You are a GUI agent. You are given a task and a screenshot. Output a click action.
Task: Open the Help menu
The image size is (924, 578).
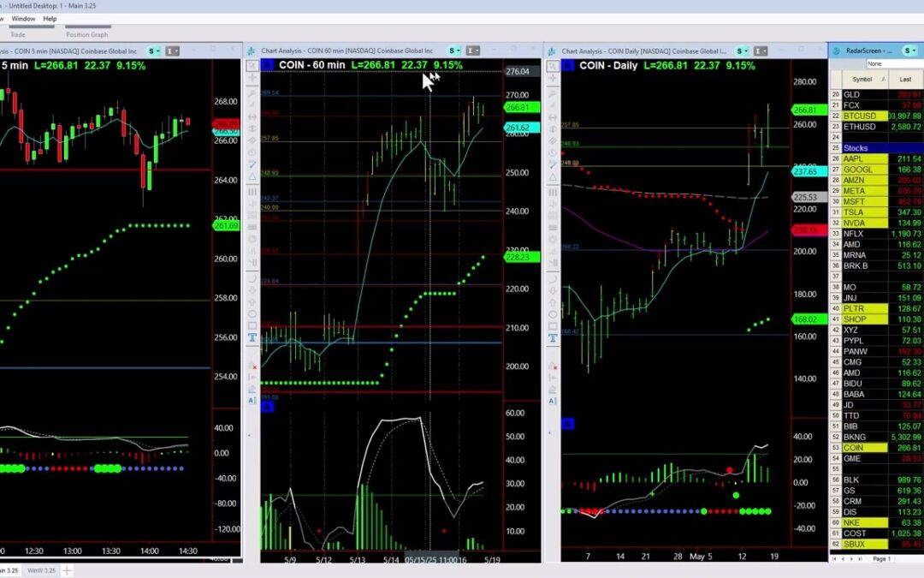click(50, 19)
